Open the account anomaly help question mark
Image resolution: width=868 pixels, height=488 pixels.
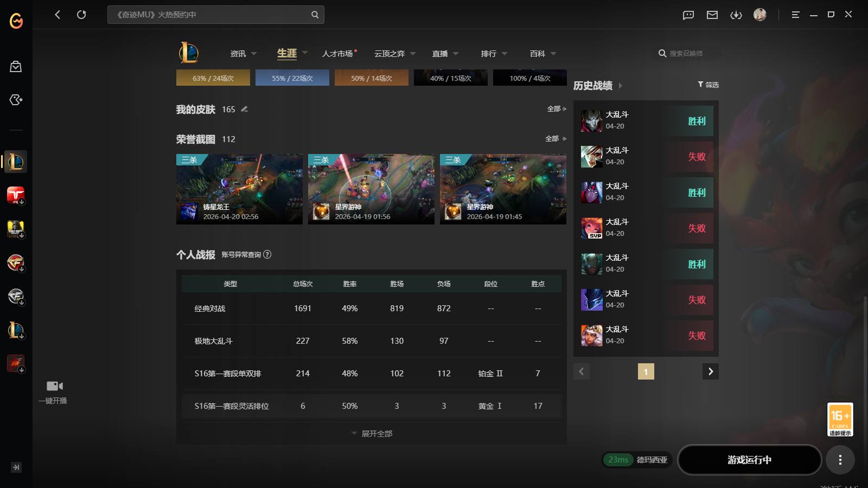click(x=267, y=254)
